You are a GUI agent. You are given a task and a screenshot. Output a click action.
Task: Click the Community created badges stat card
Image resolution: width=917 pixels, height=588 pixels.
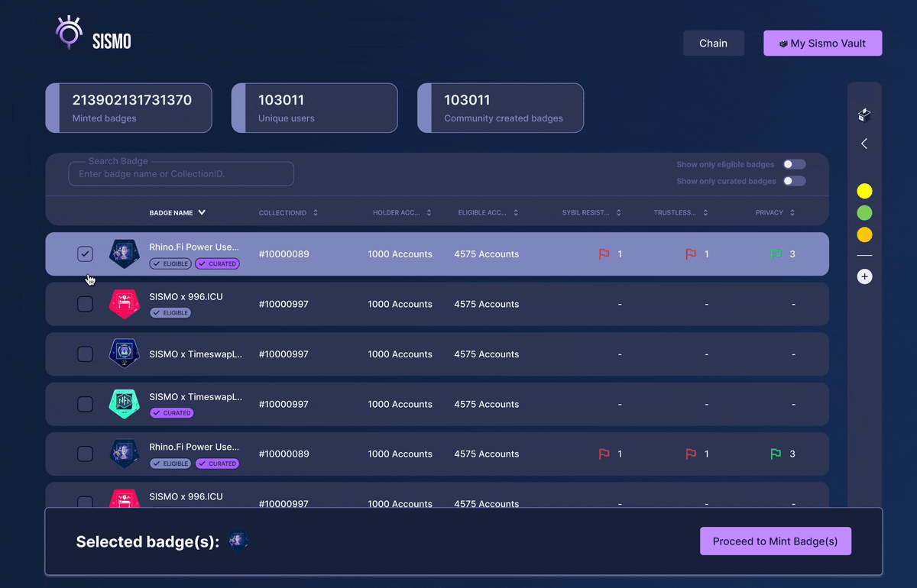pyautogui.click(x=501, y=108)
